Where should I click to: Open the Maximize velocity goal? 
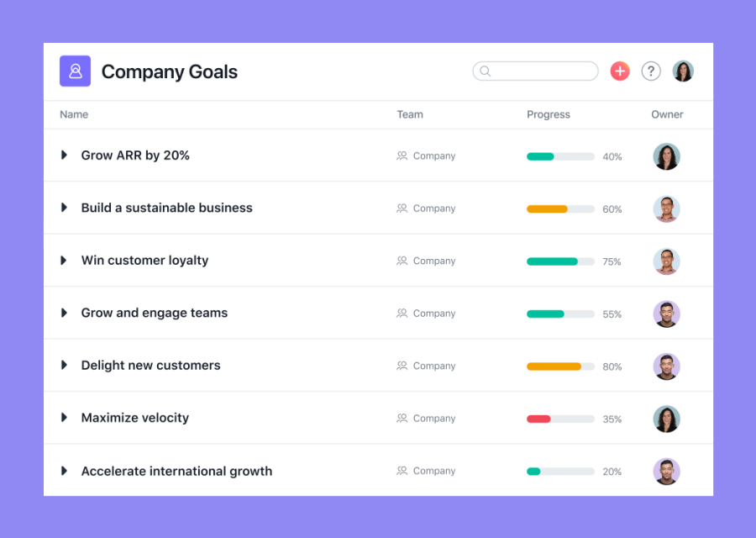click(134, 418)
